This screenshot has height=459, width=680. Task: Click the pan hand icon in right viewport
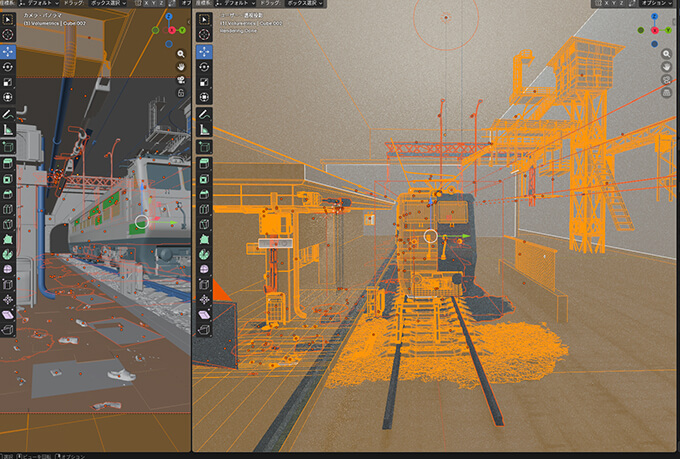[x=666, y=66]
